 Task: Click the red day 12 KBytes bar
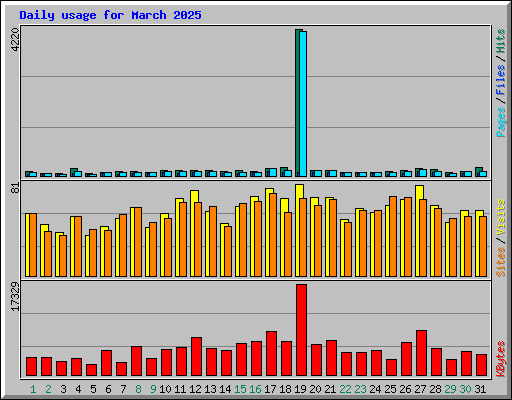pos(196,357)
